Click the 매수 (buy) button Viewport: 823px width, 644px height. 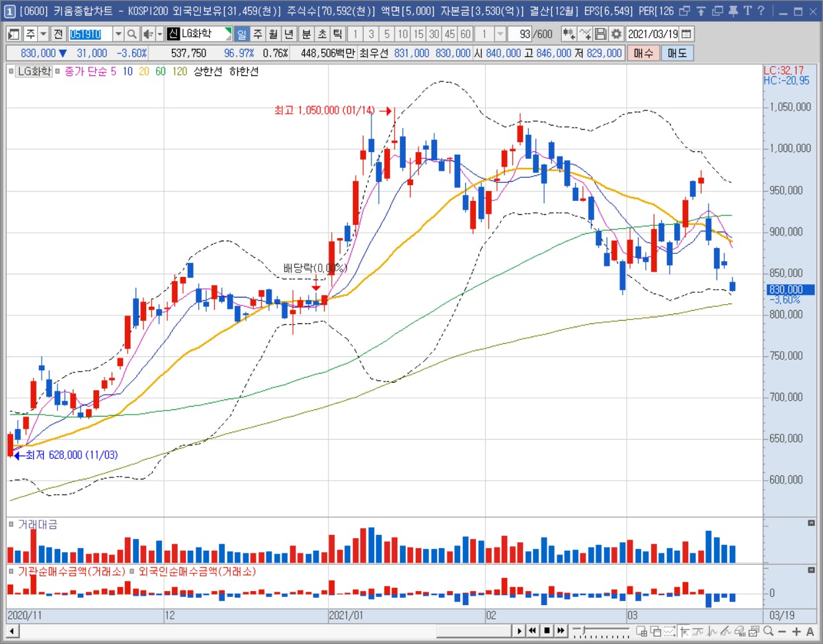pyautogui.click(x=643, y=53)
